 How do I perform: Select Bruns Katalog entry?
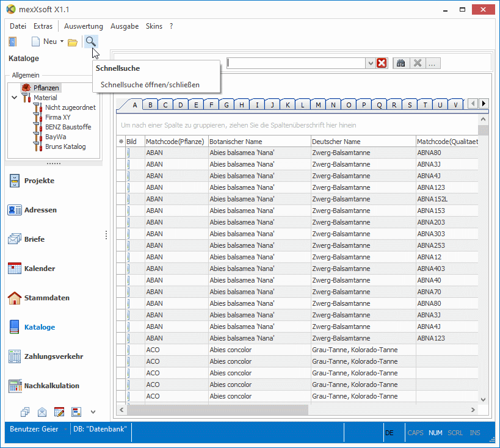coord(65,146)
